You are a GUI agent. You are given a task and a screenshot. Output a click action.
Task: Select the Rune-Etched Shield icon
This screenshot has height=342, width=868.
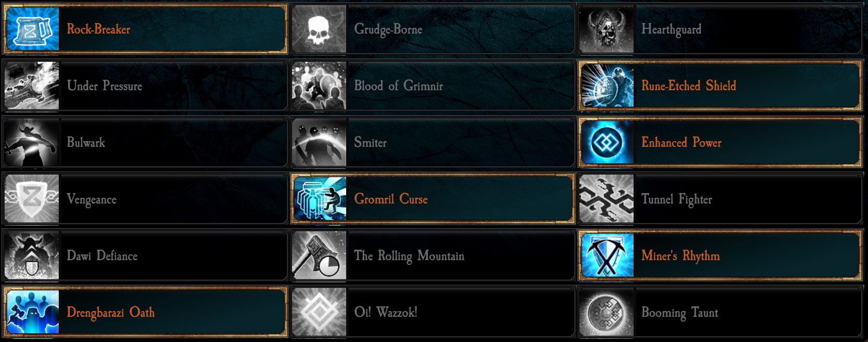(x=607, y=85)
